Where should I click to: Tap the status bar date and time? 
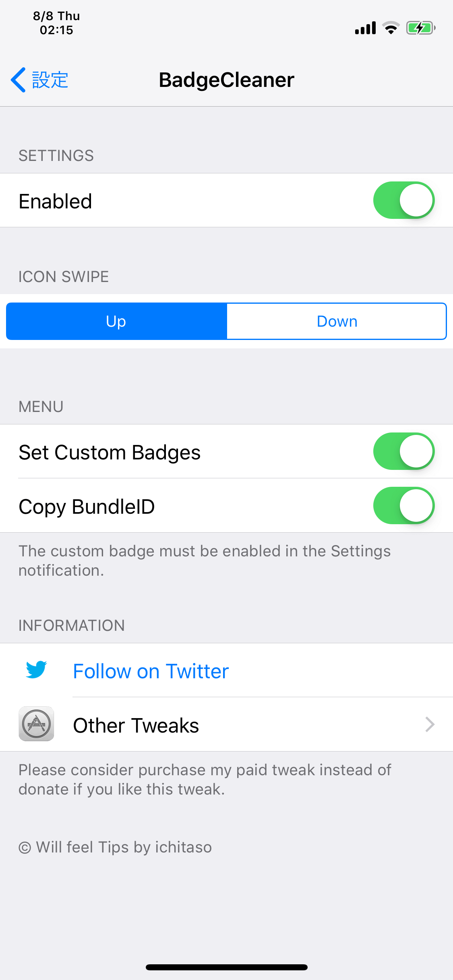(56, 23)
